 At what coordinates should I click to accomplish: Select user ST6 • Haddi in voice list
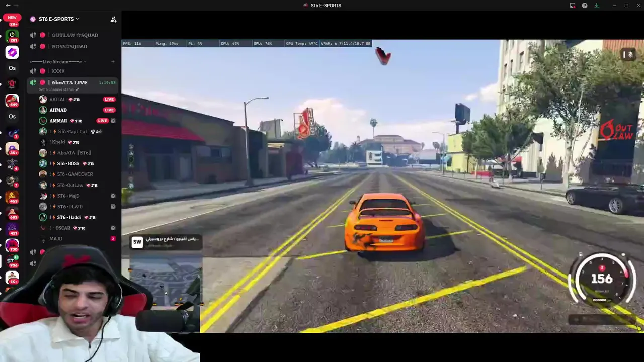(x=77, y=217)
